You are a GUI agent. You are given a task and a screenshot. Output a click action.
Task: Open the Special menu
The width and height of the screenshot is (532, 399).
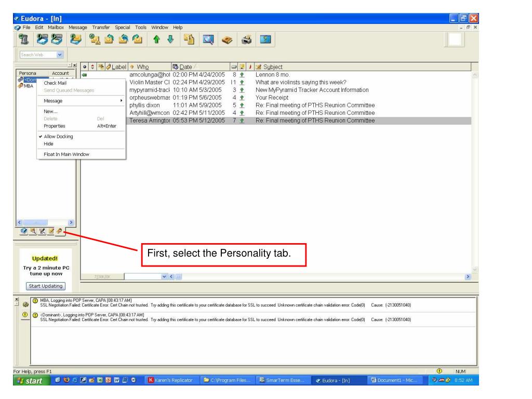tap(122, 28)
